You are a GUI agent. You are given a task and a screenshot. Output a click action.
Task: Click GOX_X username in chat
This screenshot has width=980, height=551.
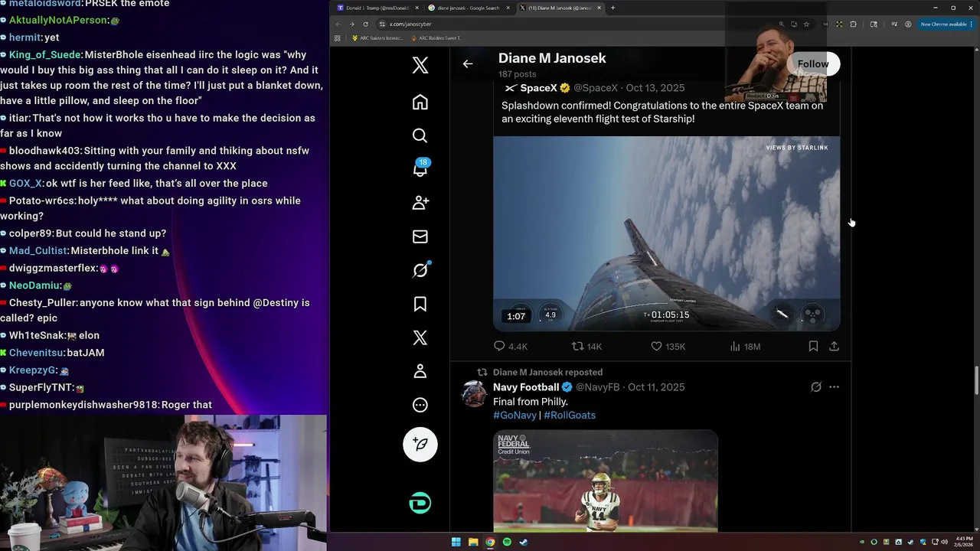tap(25, 184)
